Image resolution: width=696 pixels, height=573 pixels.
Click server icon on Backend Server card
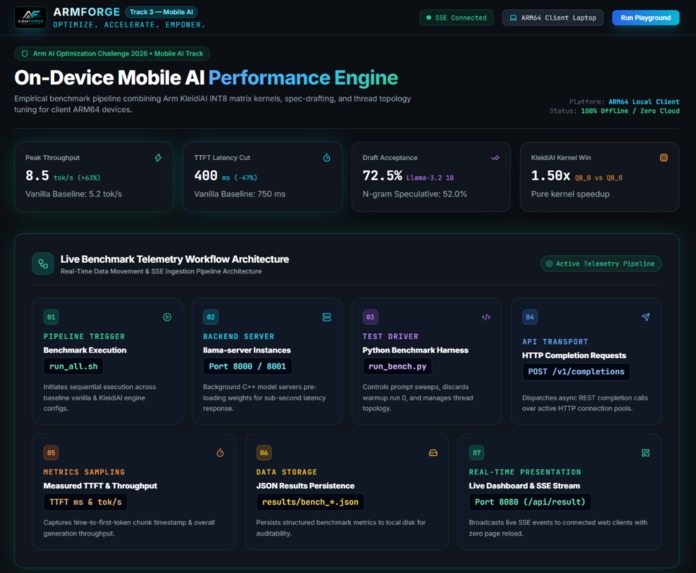point(327,317)
